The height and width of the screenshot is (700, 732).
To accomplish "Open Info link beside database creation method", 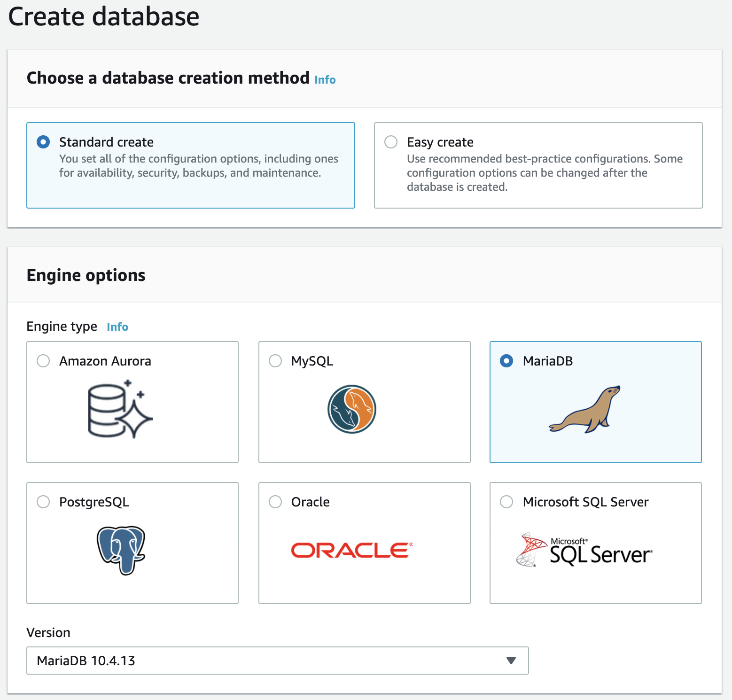I will pyautogui.click(x=325, y=79).
